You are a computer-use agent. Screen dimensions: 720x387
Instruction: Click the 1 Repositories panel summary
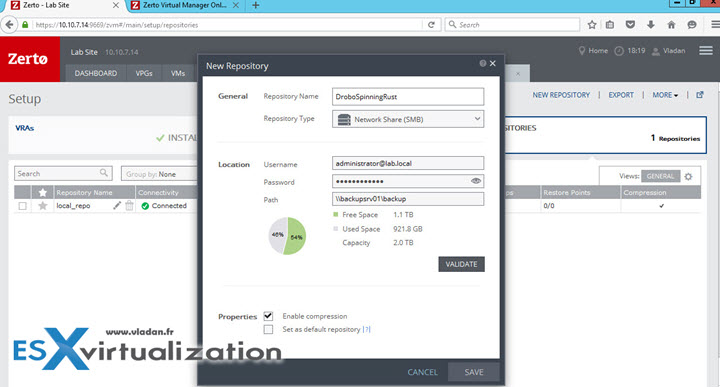tap(675, 138)
